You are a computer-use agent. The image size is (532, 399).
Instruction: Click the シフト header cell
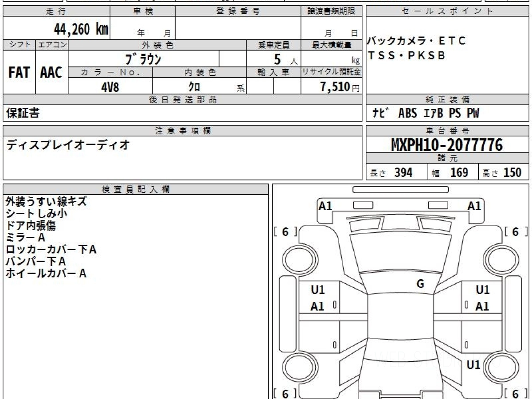click(x=20, y=45)
